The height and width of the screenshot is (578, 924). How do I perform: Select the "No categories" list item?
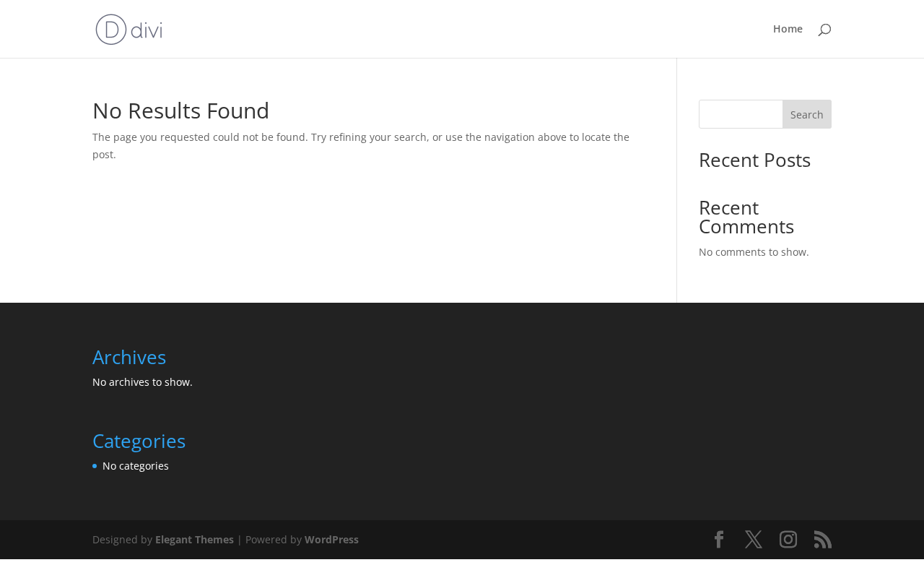(136, 466)
